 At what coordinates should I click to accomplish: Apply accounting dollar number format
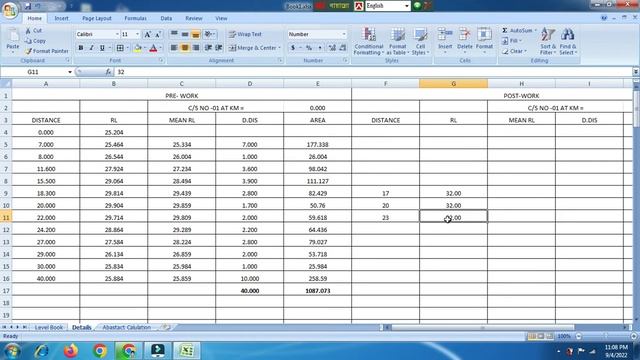point(293,48)
